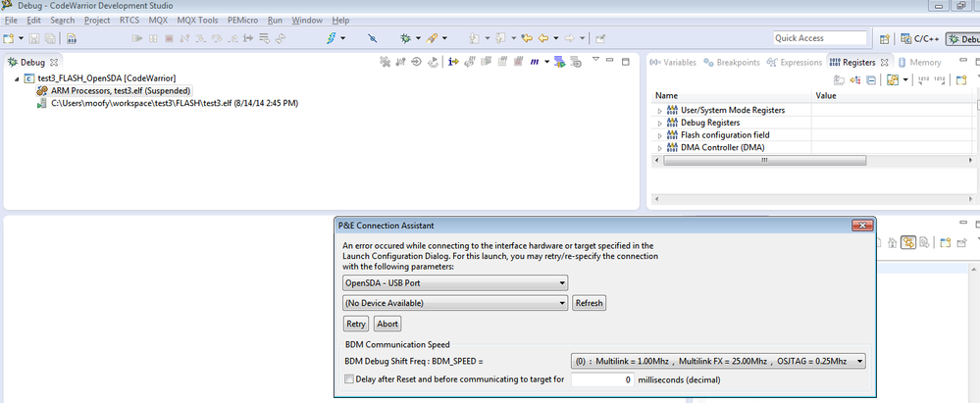Click the milliseconds delay input field
This screenshot has height=403, width=980.
(x=603, y=379)
